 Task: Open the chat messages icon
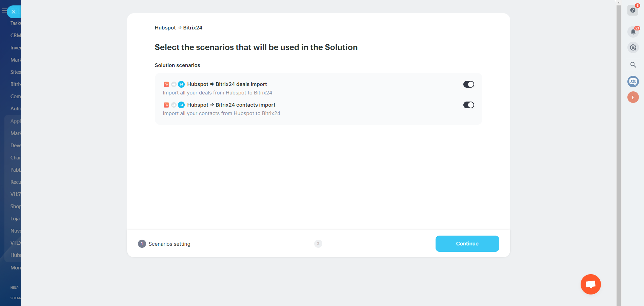pos(633,47)
